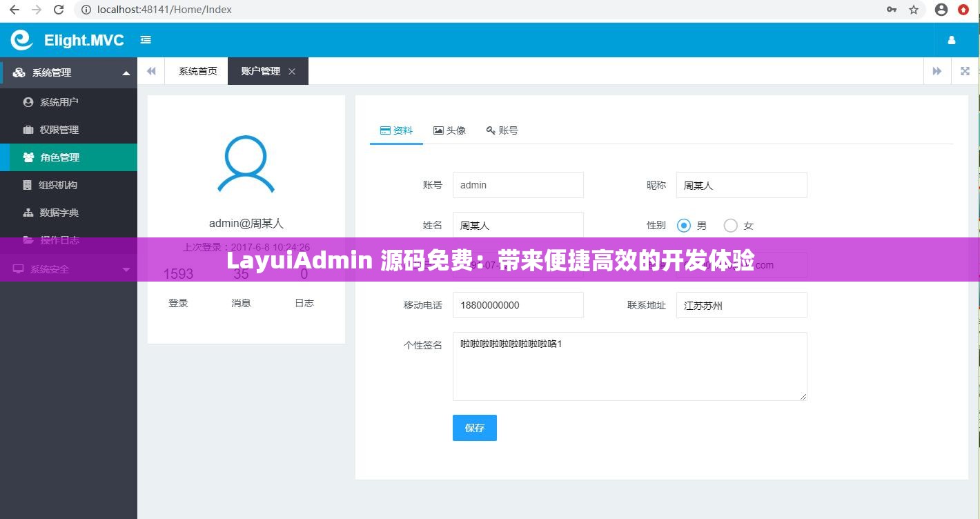Collapse the 系统管理 menu section
This screenshot has height=519, width=980.
[x=50, y=72]
